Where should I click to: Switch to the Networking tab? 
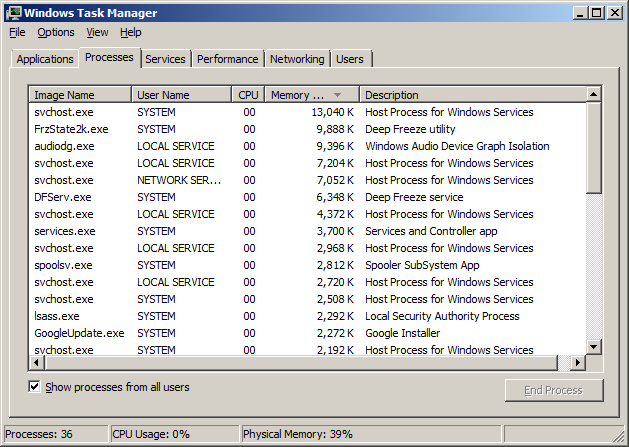click(297, 59)
